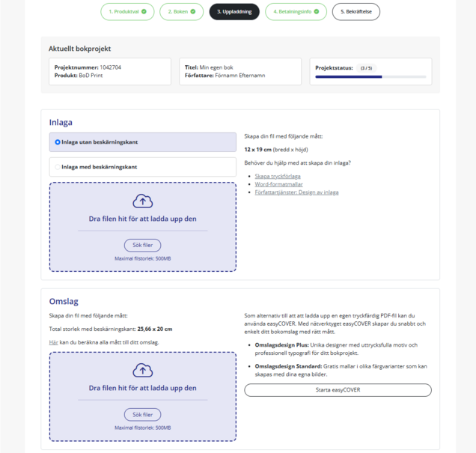This screenshot has width=476, height=453.
Task: Click Sök filer button in Inlaga section
Action: (143, 245)
